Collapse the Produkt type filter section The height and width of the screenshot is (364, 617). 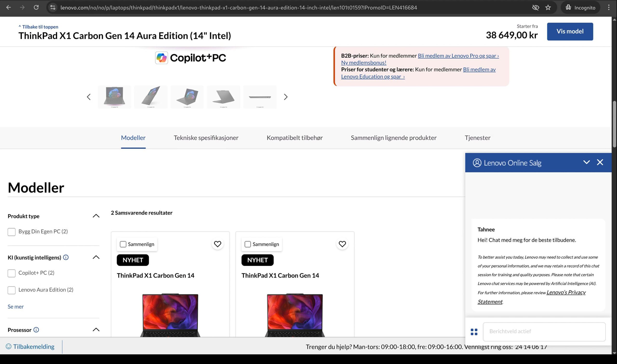(x=96, y=216)
